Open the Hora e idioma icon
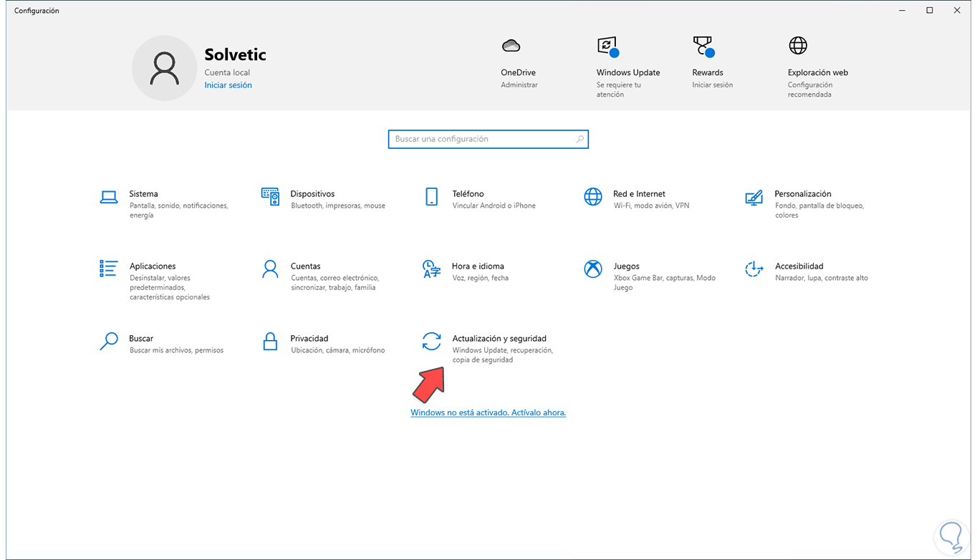The image size is (977, 560). click(x=431, y=269)
